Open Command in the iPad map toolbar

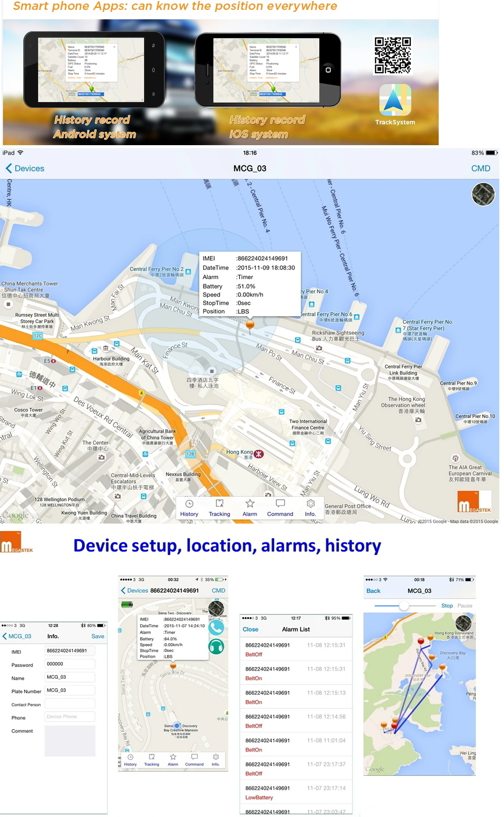[280, 508]
